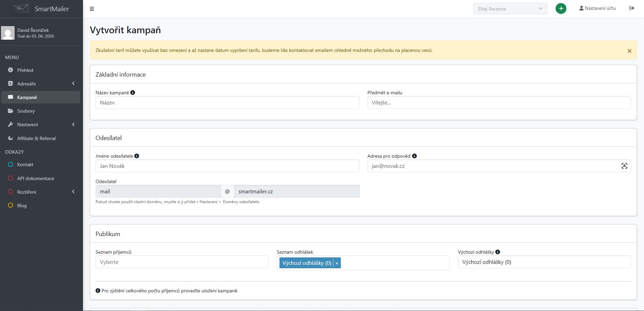Open the 5Nej Recenze account dropdown
Image resolution: width=644 pixels, height=311 pixels.
(x=510, y=9)
